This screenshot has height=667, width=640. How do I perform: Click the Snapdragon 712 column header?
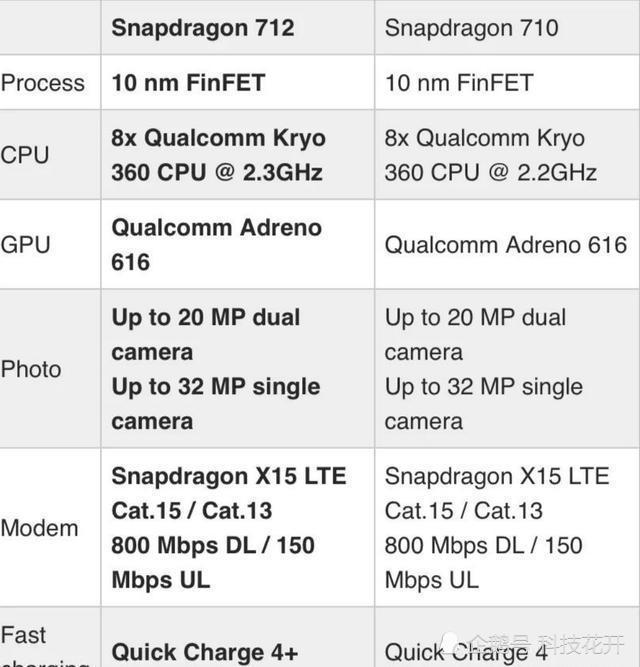203,27
